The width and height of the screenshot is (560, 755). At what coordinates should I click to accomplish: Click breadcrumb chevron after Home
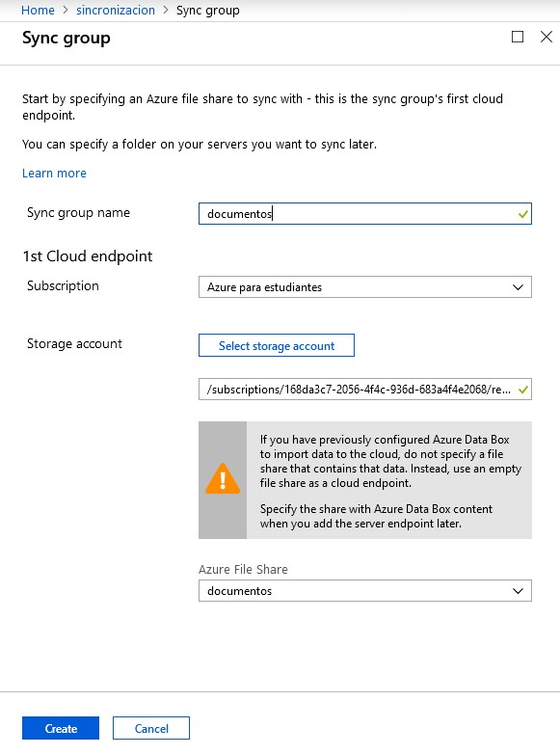66,10
